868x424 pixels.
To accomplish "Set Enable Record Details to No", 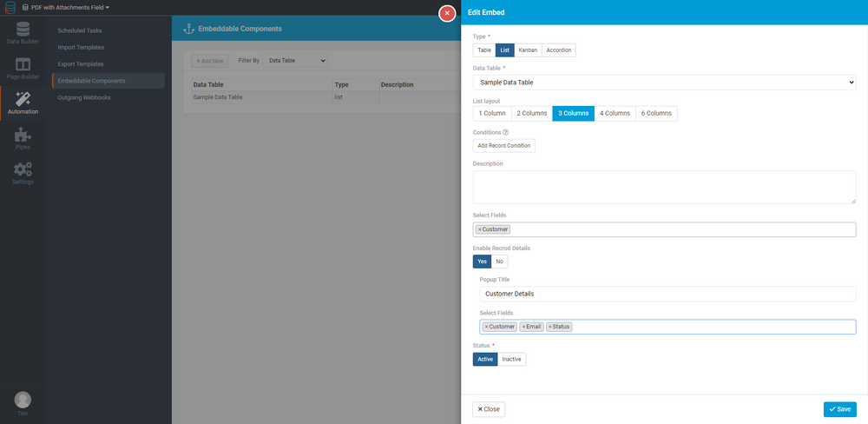I will pos(499,262).
